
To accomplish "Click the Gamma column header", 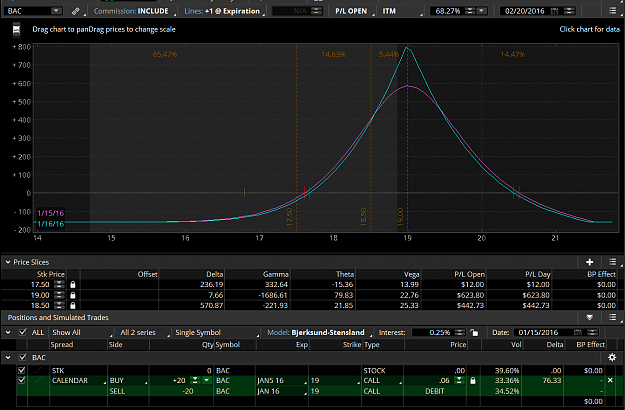I will point(275,274).
